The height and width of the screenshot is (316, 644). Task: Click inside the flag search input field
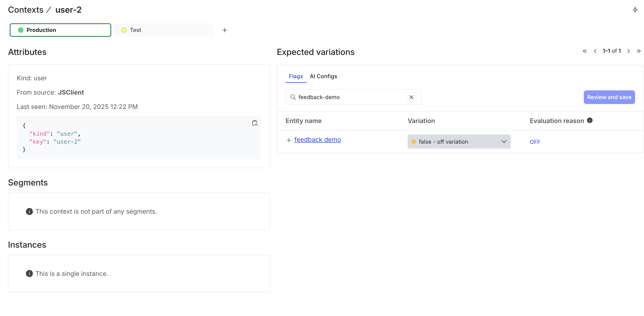[350, 97]
